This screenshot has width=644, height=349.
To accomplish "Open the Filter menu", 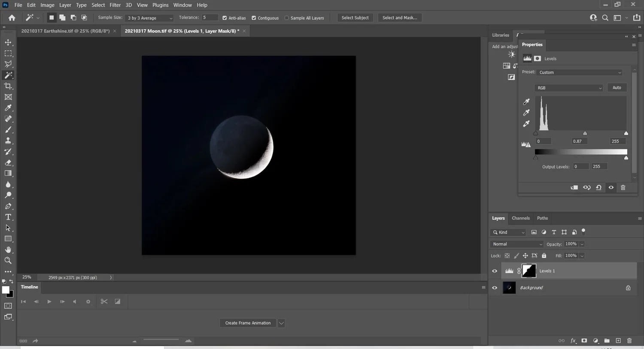I will (115, 5).
